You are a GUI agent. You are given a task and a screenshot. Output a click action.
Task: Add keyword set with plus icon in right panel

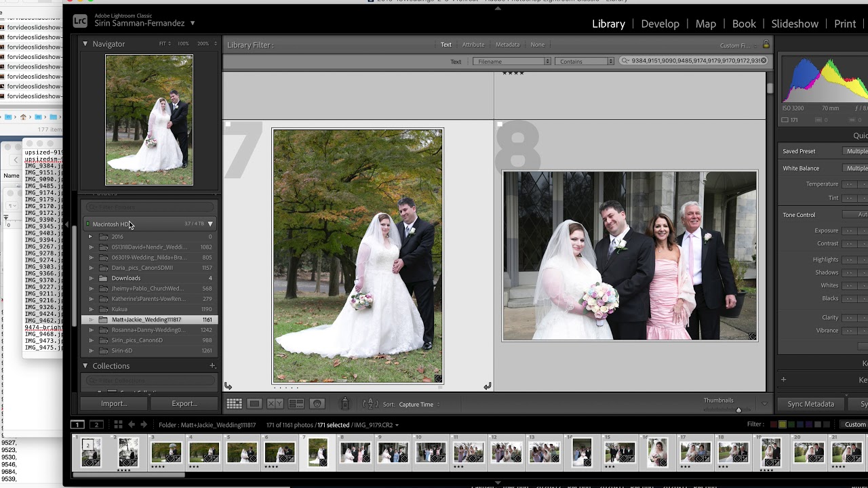coord(783,380)
